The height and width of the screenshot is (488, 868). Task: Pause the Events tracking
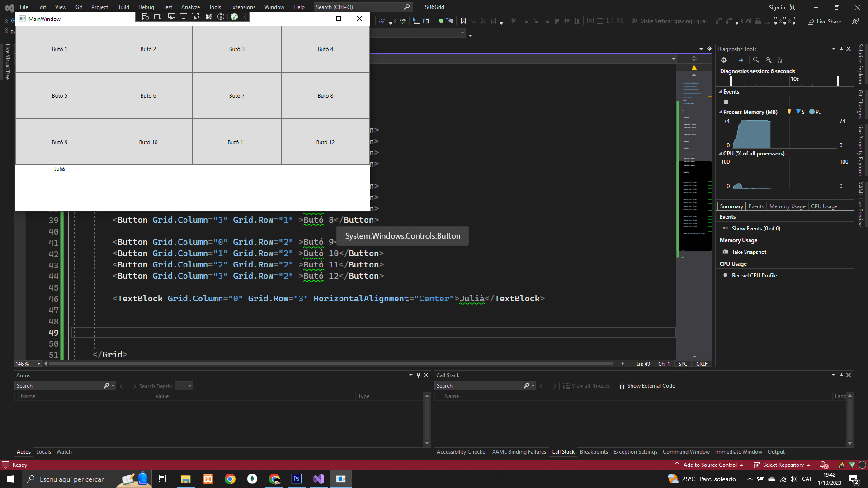point(726,102)
